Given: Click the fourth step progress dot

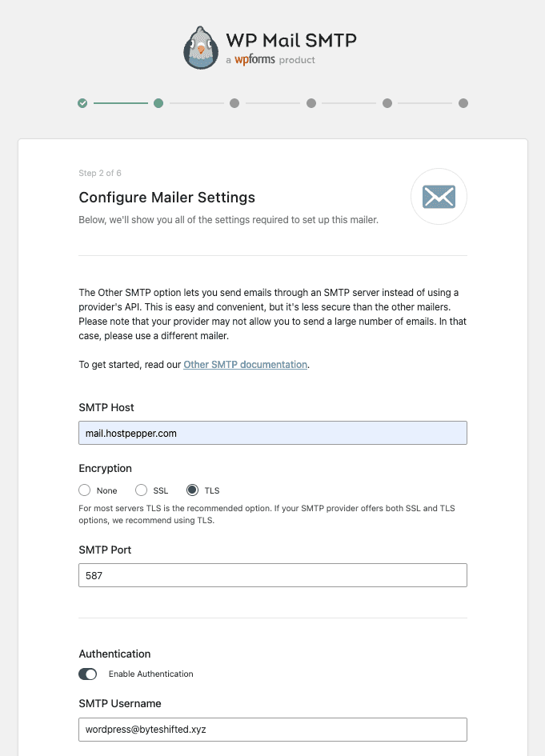Looking at the screenshot, I should (311, 103).
